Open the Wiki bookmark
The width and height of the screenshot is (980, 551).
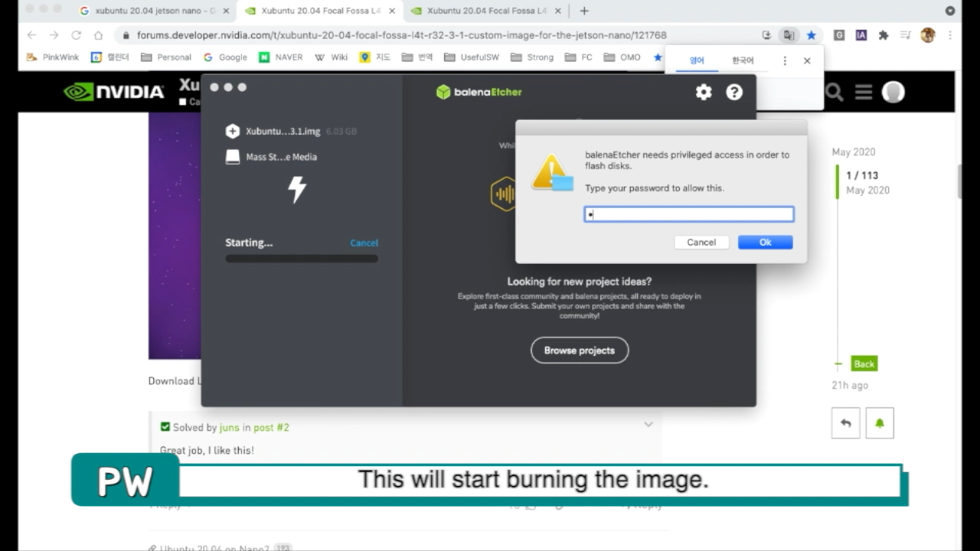(x=331, y=57)
